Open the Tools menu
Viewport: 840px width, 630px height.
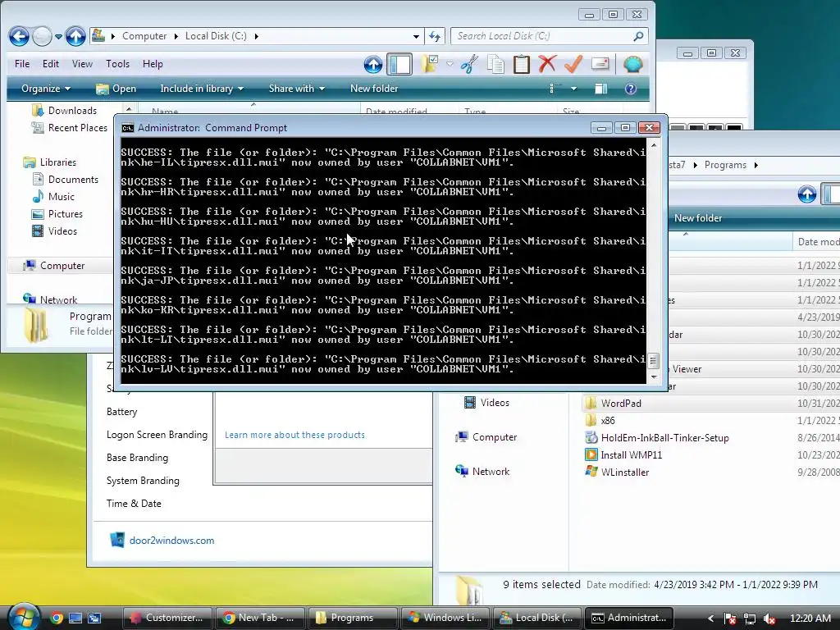pyautogui.click(x=117, y=64)
